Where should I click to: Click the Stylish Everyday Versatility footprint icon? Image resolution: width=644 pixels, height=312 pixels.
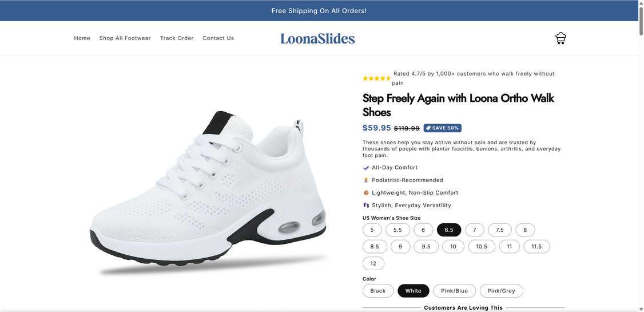point(366,206)
